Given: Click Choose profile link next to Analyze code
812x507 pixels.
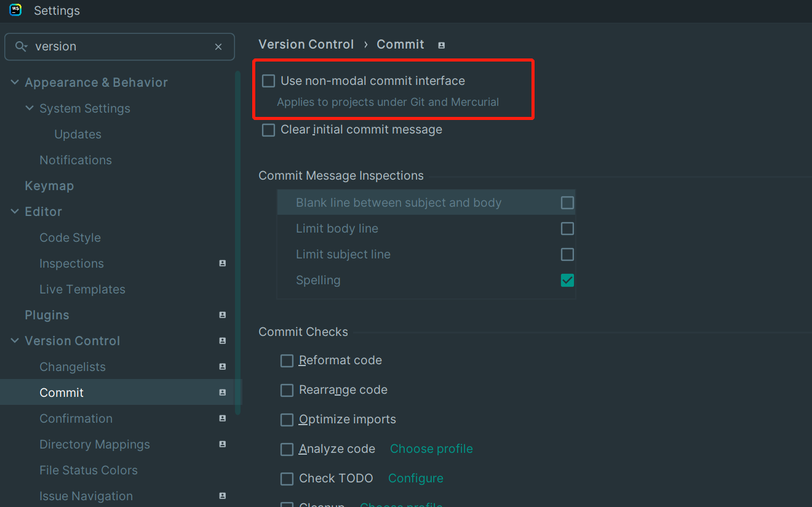Looking at the screenshot, I should (431, 449).
